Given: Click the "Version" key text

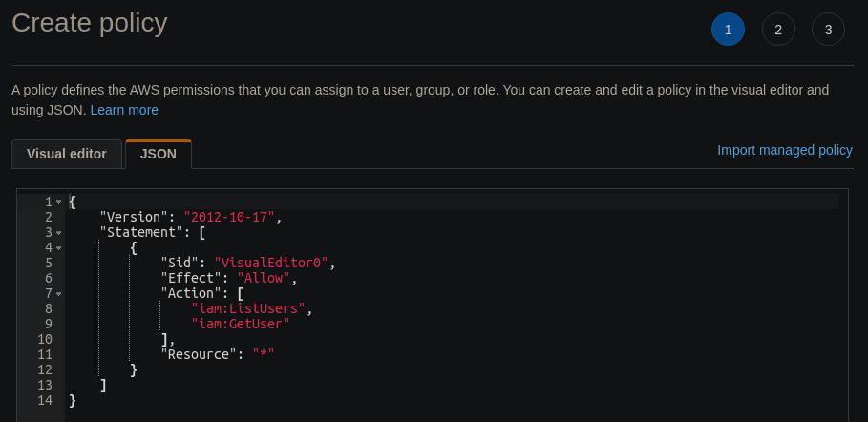Looking at the screenshot, I should 134,217.
